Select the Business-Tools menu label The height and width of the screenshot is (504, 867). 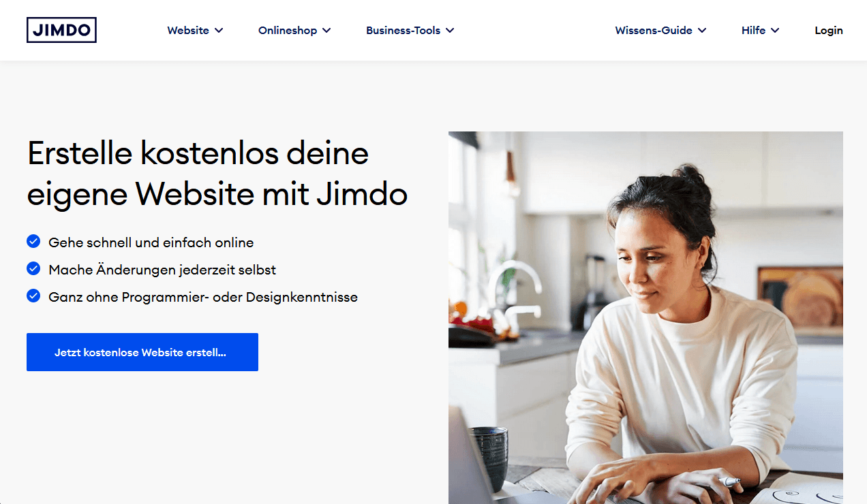click(x=403, y=30)
